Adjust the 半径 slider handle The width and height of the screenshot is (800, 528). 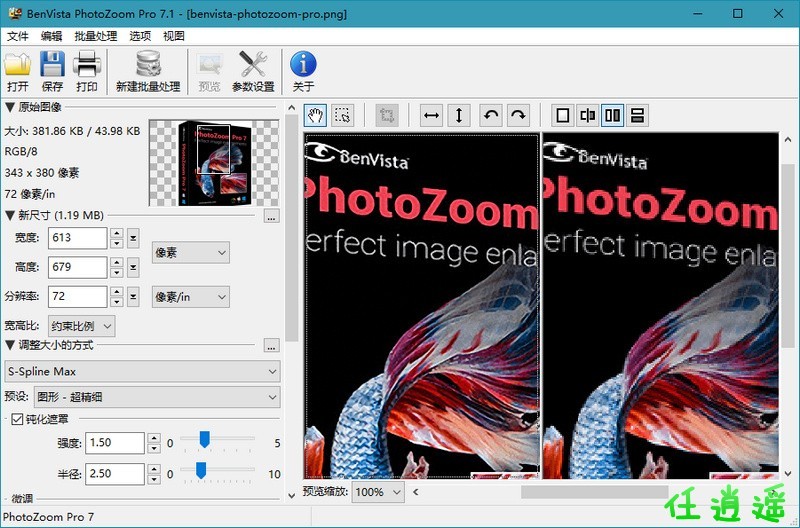[201, 470]
